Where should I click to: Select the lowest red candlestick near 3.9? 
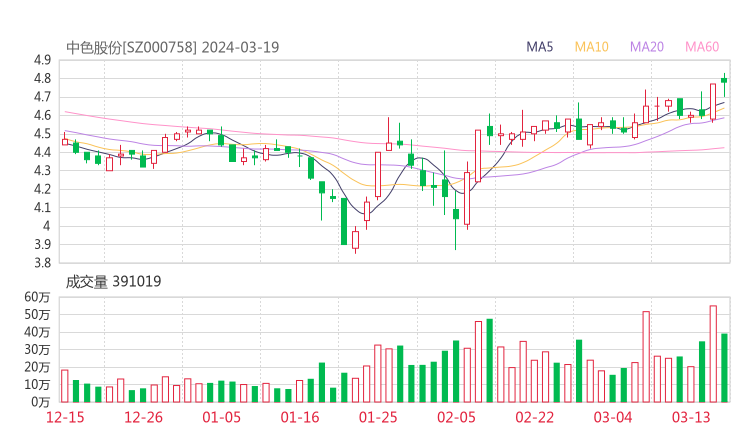point(355,240)
